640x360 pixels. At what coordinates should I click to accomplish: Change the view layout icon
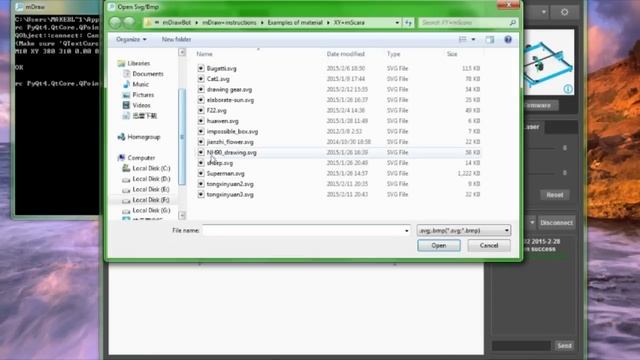(x=462, y=40)
